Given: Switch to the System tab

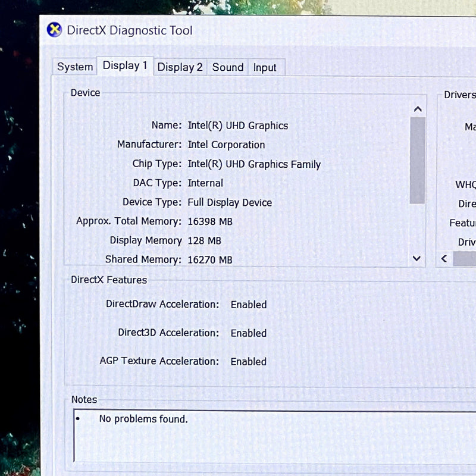Looking at the screenshot, I should click(x=75, y=67).
